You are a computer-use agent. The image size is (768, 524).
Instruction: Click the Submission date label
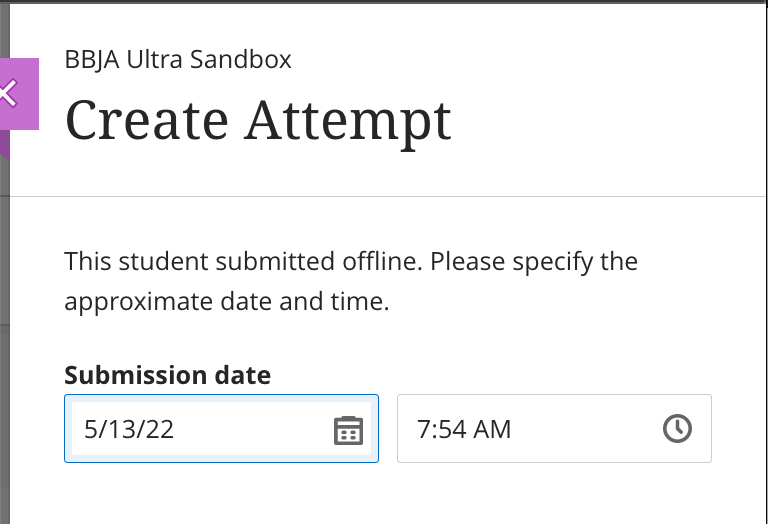167,376
